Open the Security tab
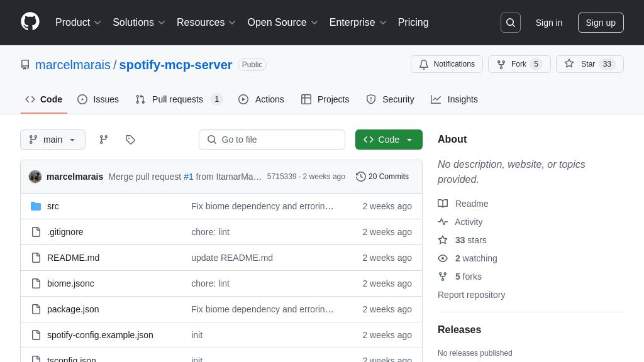This screenshot has height=362, width=644. click(390, 99)
